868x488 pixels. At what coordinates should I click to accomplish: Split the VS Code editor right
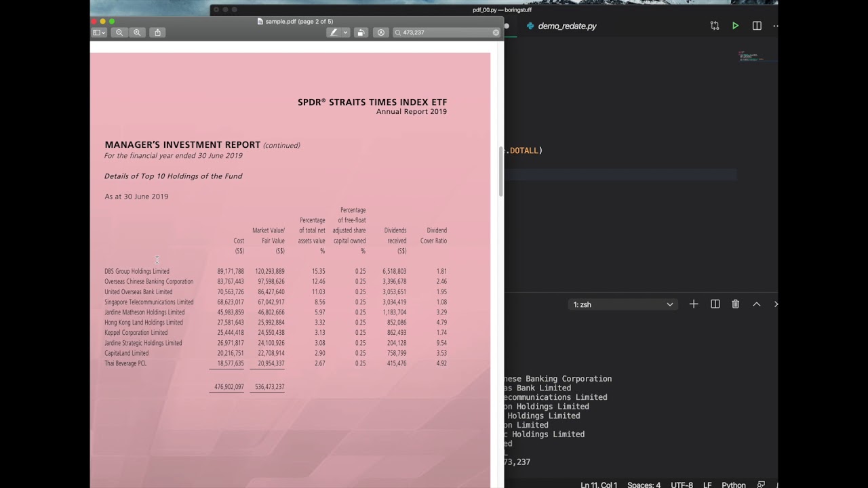pos(757,26)
